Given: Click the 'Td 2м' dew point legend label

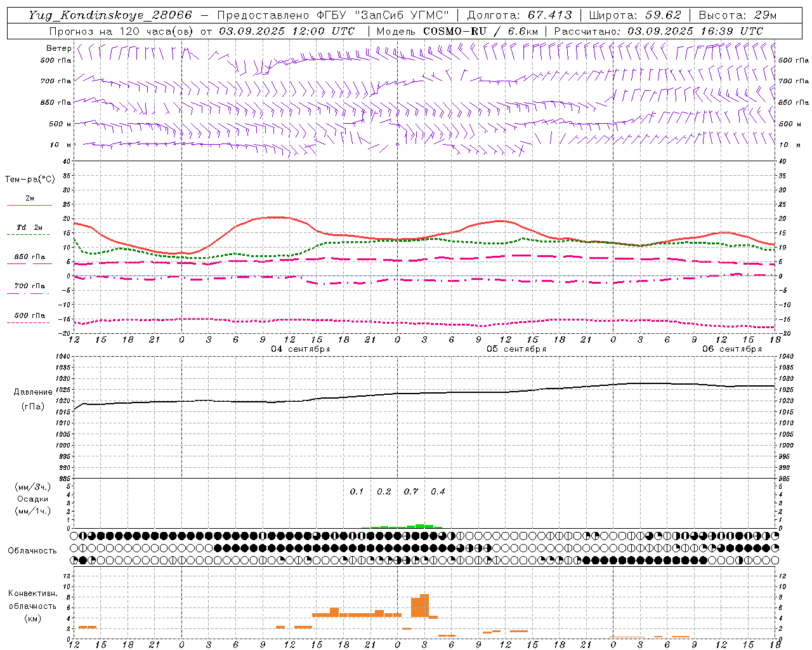Looking at the screenshot, I should click(29, 227).
